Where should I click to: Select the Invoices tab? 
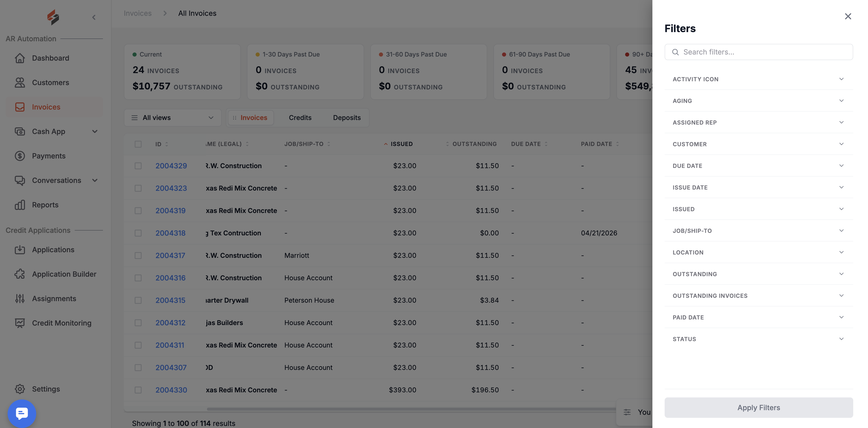(251, 117)
